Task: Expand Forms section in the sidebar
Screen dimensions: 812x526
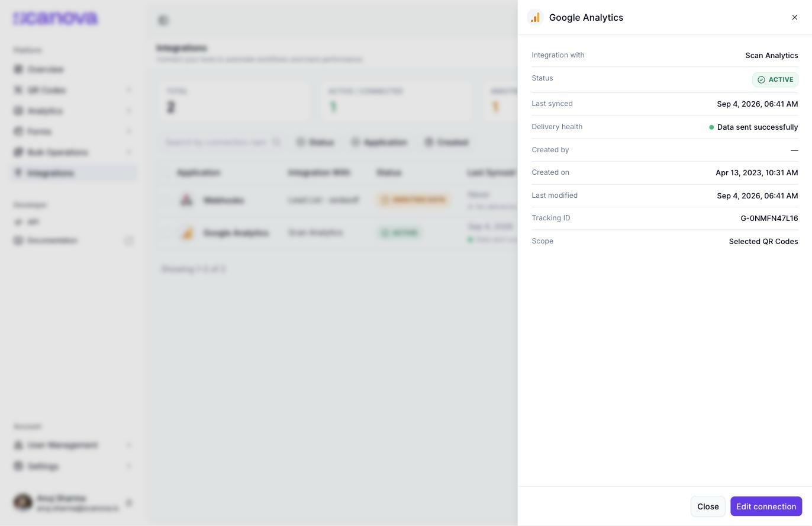Action: pyautogui.click(x=73, y=131)
